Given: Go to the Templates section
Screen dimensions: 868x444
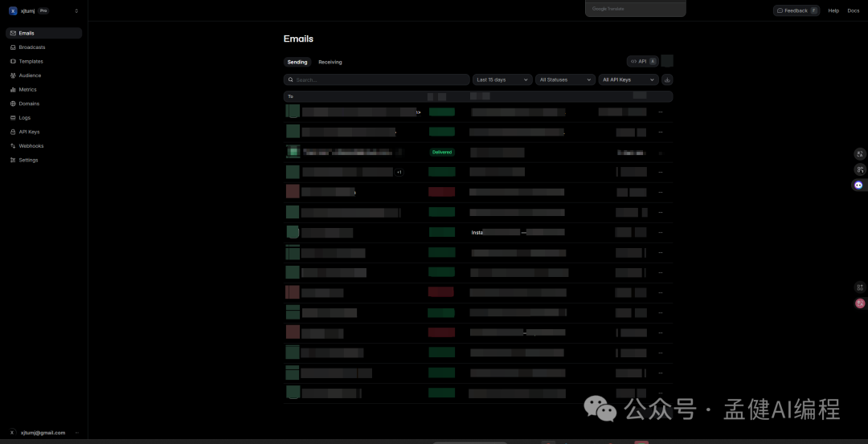Looking at the screenshot, I should [x=31, y=61].
